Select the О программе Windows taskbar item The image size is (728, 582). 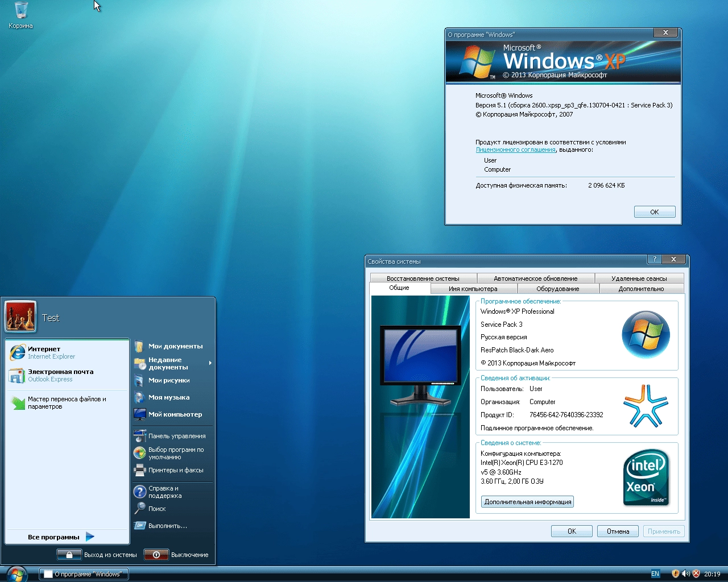(83, 574)
